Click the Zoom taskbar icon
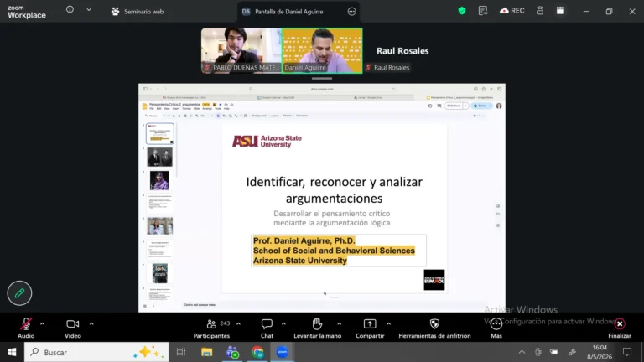The image size is (644, 362). pos(282,352)
